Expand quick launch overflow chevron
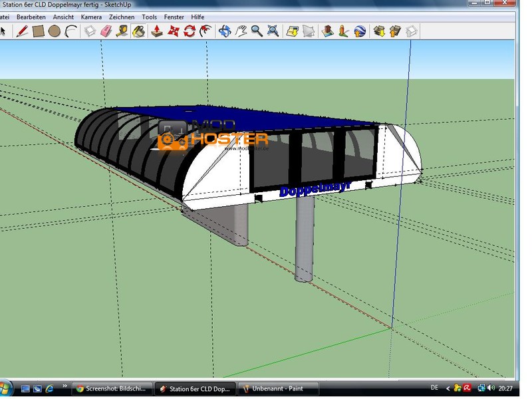 (x=65, y=386)
